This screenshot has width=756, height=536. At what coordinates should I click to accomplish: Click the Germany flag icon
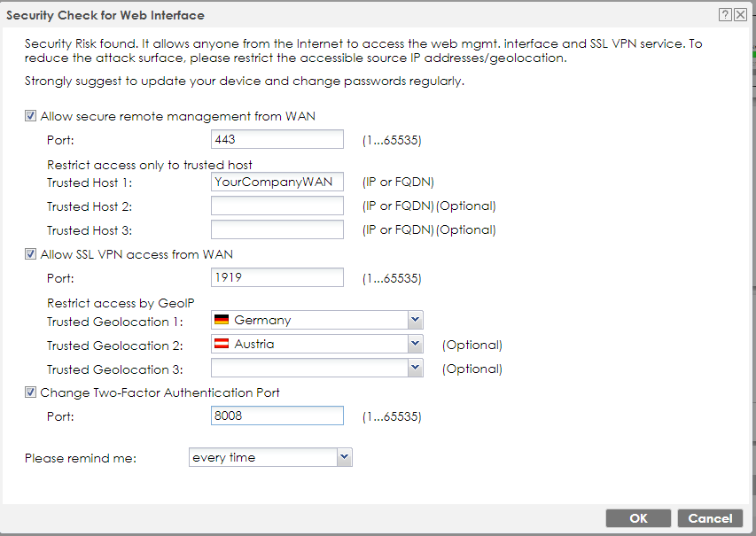coord(222,320)
